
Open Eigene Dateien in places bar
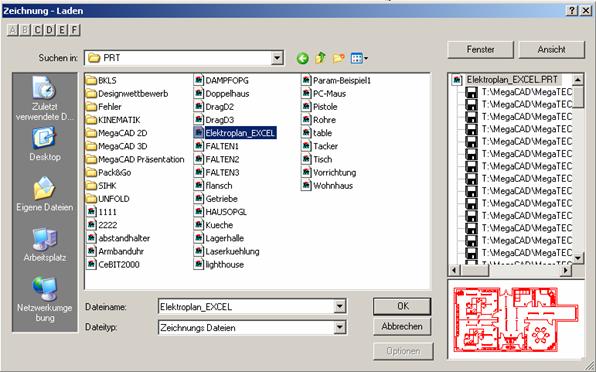coord(45,194)
